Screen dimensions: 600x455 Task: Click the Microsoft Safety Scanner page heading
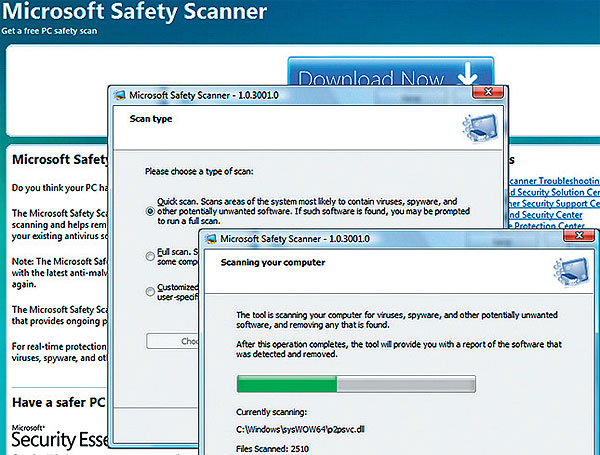click(135, 13)
